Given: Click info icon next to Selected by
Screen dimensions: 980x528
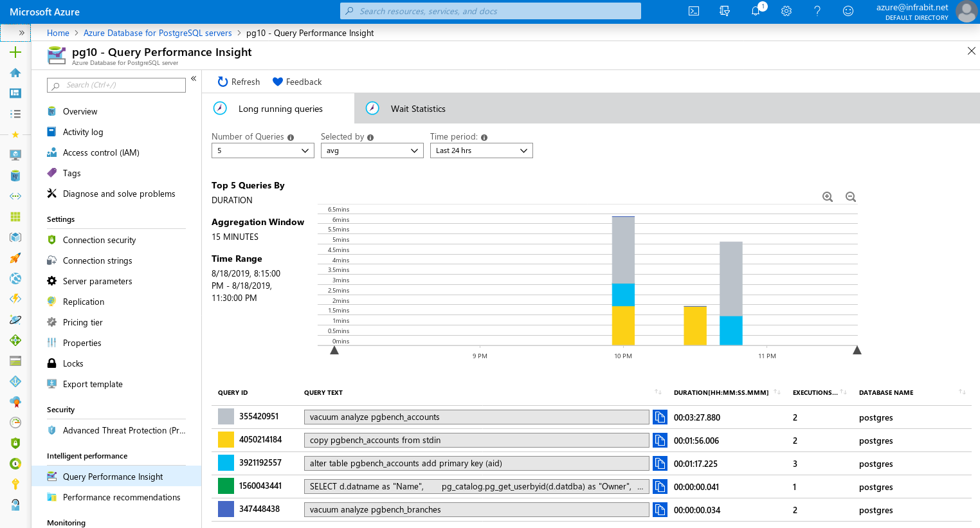Looking at the screenshot, I should click(370, 138).
